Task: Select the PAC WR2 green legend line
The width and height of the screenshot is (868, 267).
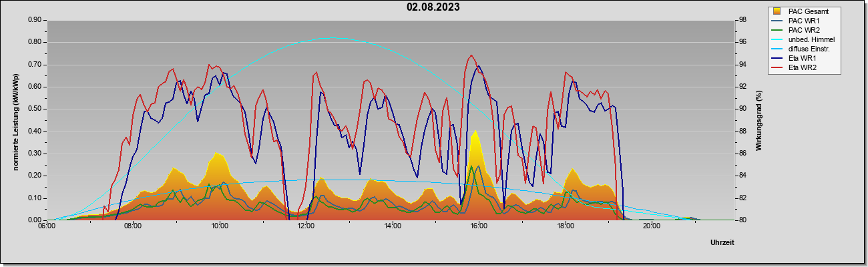Action: (778, 30)
